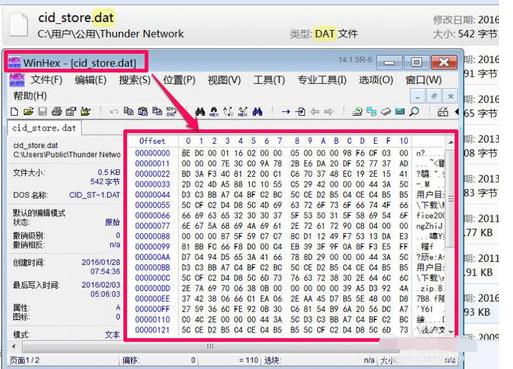Click the hex editor scroll up arrow
This screenshot has height=369, width=513.
pyautogui.click(x=451, y=142)
